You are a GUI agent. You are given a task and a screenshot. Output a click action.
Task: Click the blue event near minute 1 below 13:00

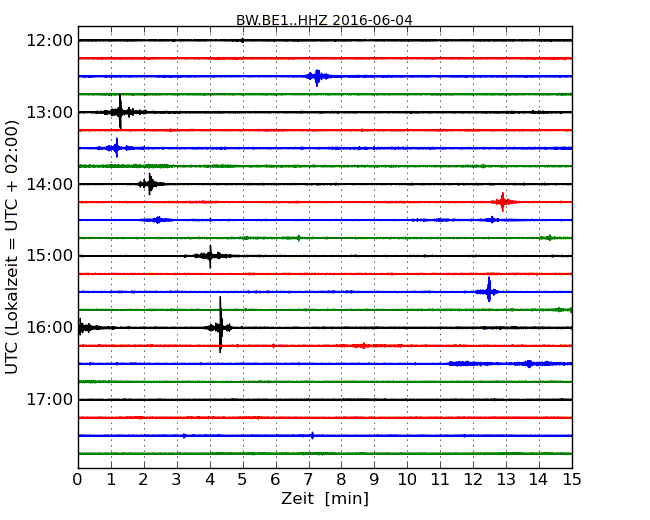(x=116, y=148)
